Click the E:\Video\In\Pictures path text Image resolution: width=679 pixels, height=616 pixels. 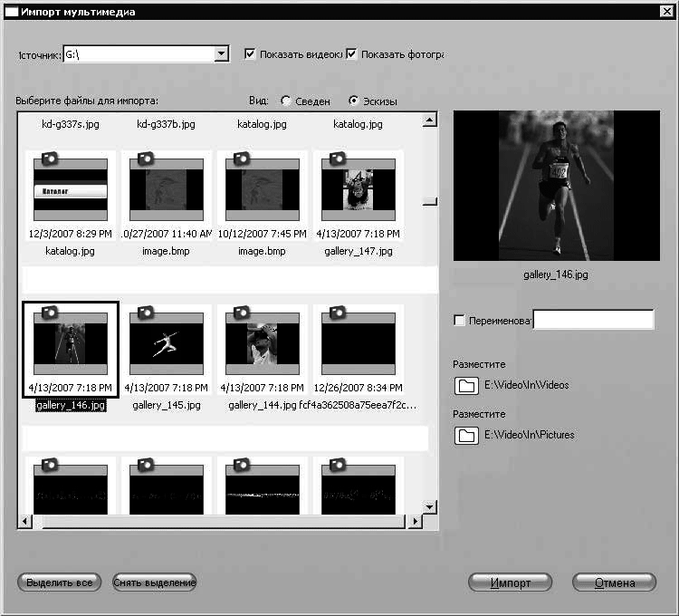[x=530, y=435]
